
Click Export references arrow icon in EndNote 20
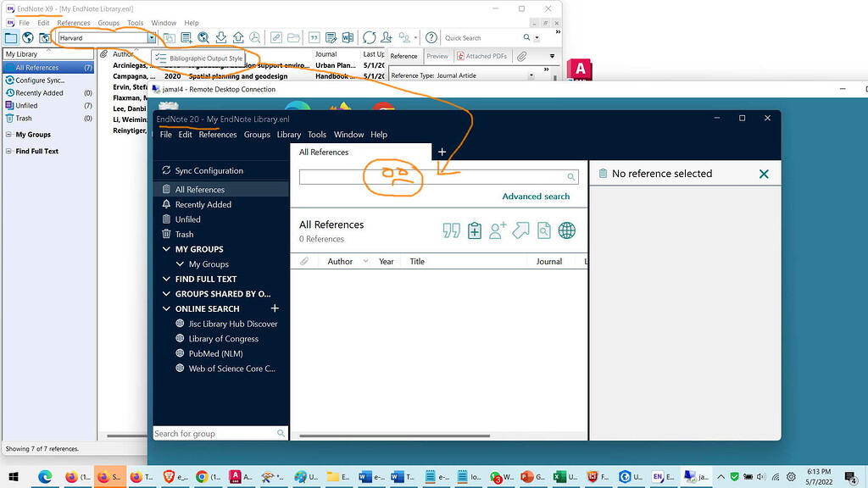tap(521, 230)
